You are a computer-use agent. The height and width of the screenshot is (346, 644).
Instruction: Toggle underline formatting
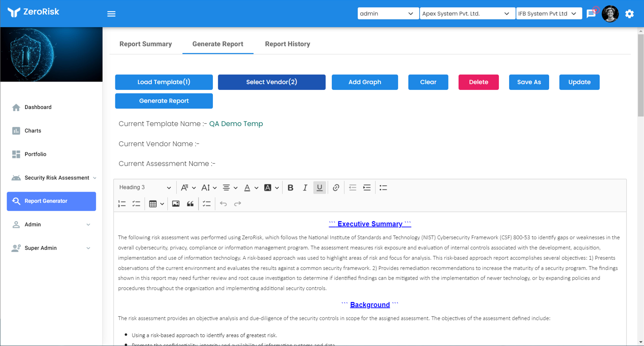click(319, 188)
